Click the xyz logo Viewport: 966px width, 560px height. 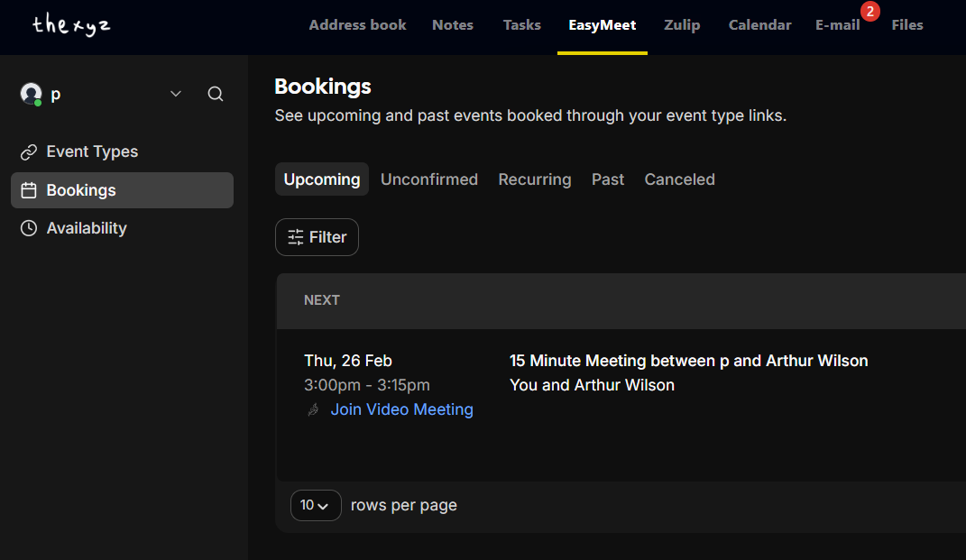point(70,25)
